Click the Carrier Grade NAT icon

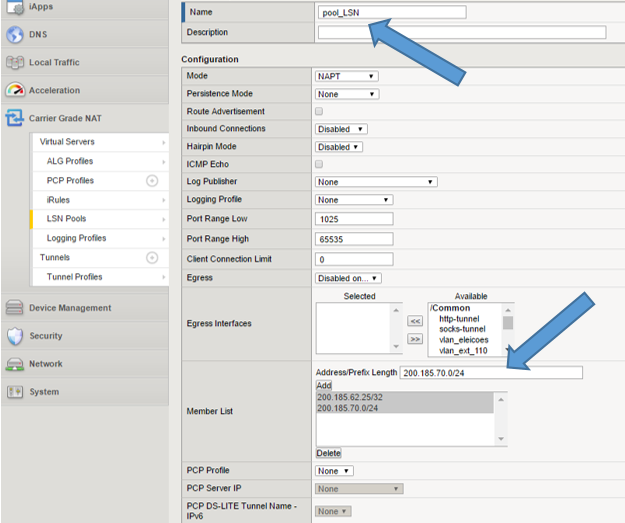14,119
